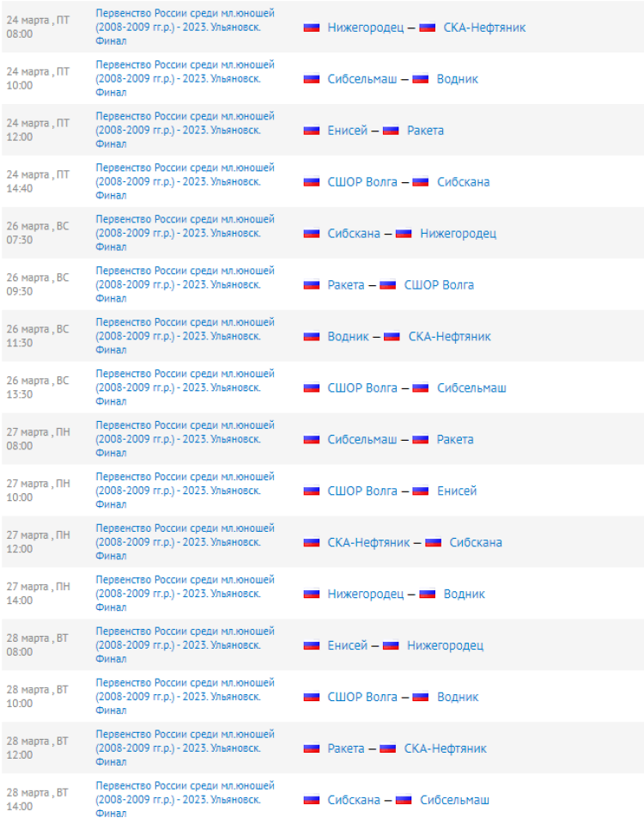Click the flag beside Ракета in Енисей–Ракета match
Viewport: 644px width, 824px height.
click(x=391, y=131)
